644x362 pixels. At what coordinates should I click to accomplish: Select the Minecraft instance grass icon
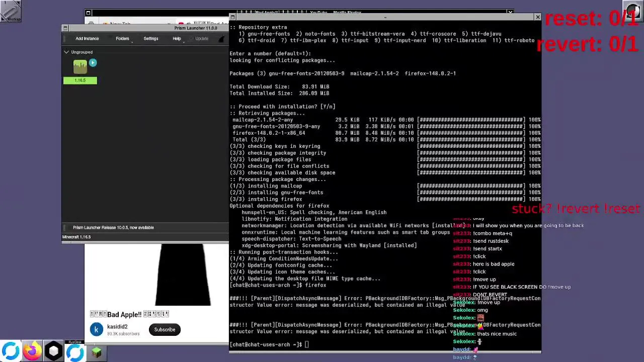pyautogui.click(x=80, y=67)
